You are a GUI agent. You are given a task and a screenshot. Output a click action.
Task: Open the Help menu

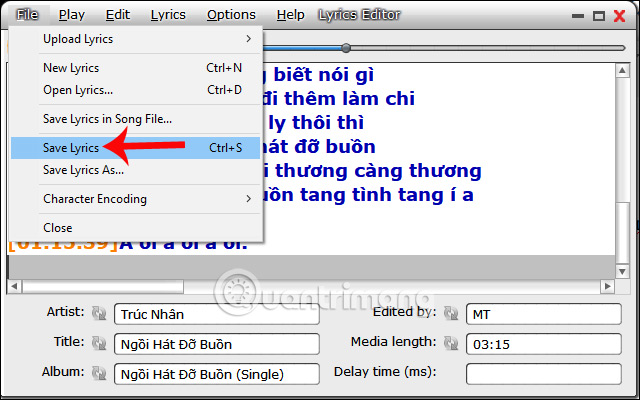click(x=291, y=15)
